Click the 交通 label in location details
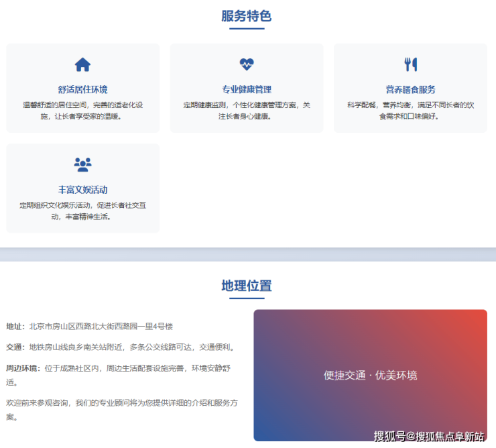This screenshot has height=448, width=496. [x=15, y=347]
